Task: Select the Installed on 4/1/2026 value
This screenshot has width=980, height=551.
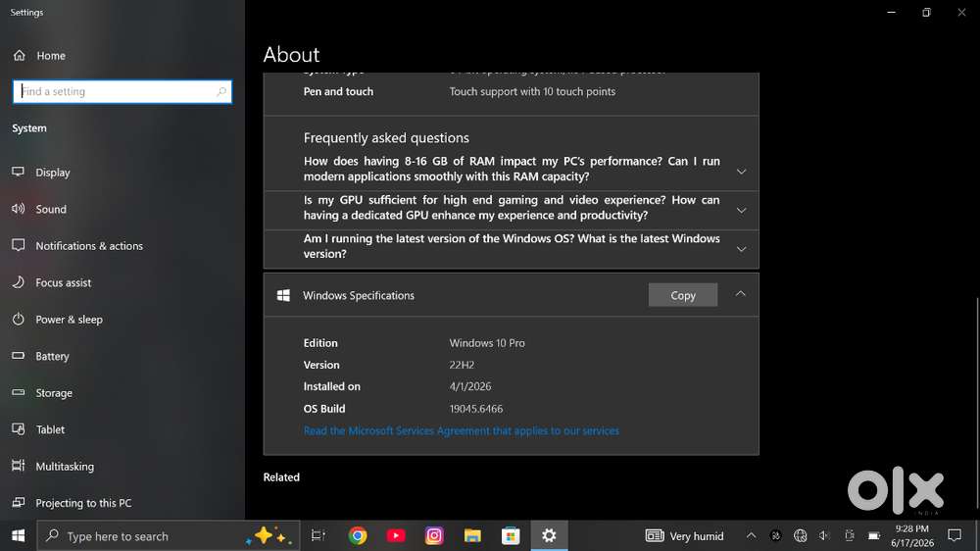Action: click(x=470, y=387)
